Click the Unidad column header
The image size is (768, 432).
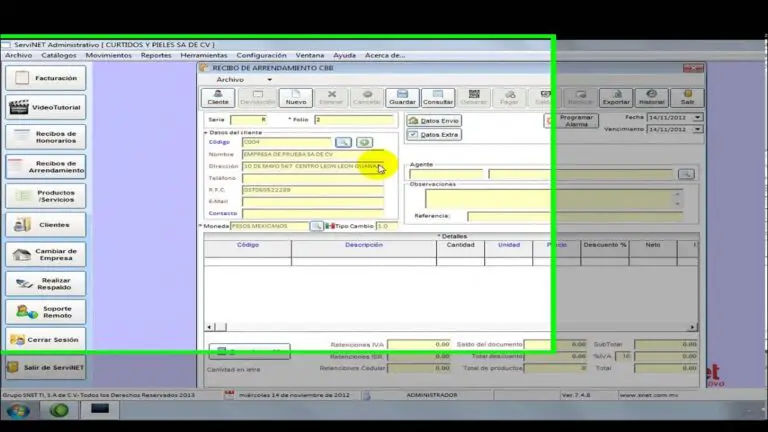point(509,245)
